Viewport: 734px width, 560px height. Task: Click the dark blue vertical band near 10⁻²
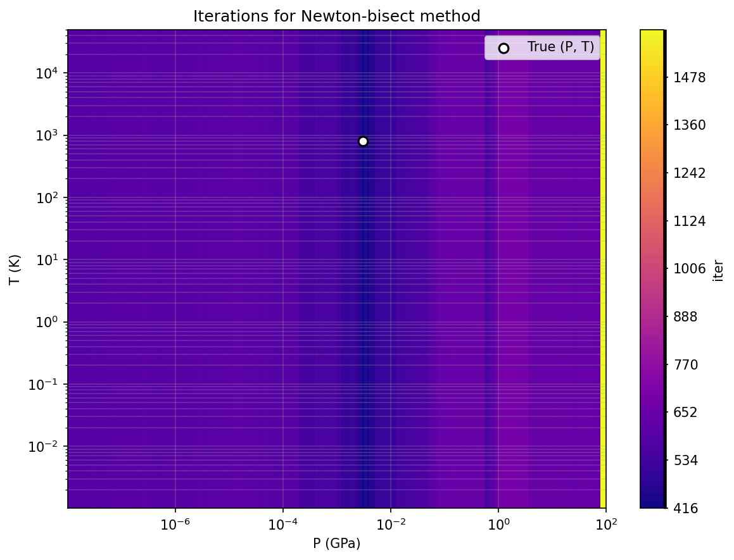tap(364, 268)
